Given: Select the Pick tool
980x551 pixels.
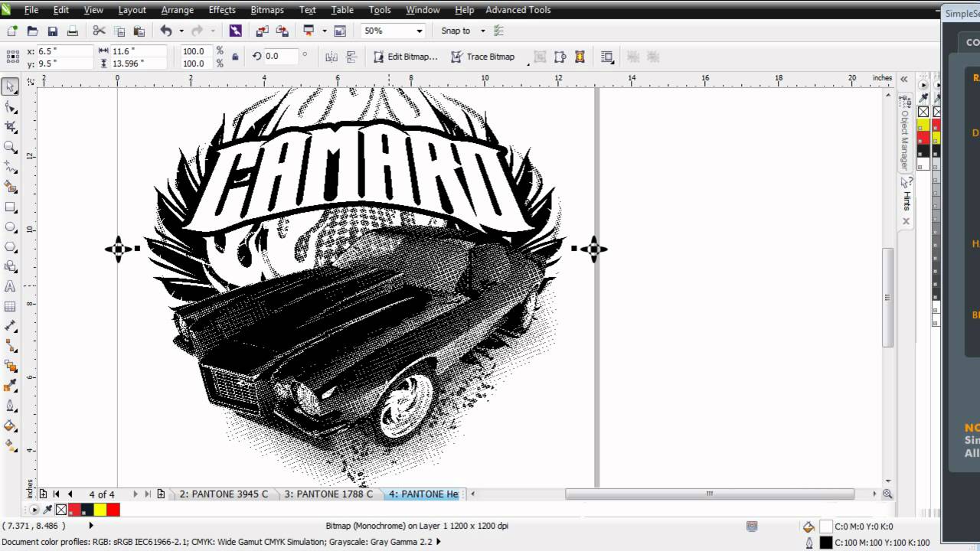Looking at the screenshot, I should [11, 87].
